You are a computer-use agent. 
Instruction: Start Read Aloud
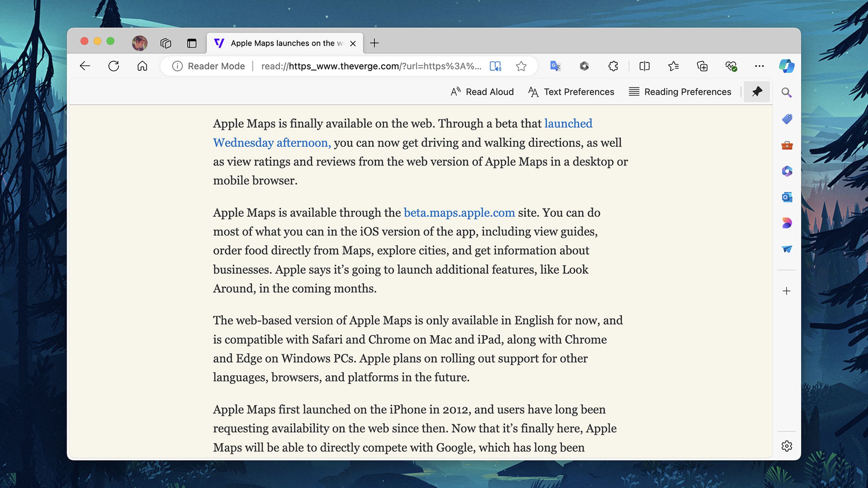(x=482, y=92)
